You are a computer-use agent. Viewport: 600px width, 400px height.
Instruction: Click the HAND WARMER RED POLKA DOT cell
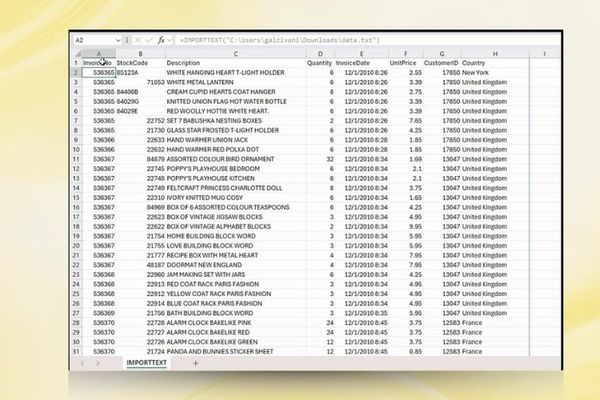tap(236, 149)
